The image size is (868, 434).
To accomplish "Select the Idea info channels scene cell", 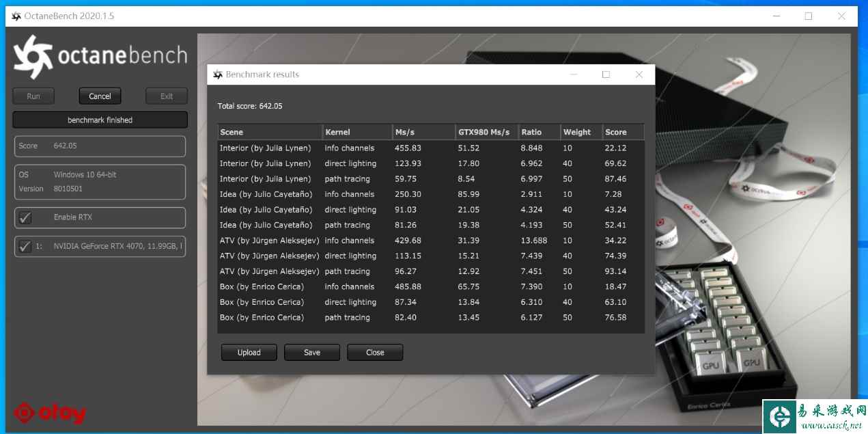I will tap(266, 194).
